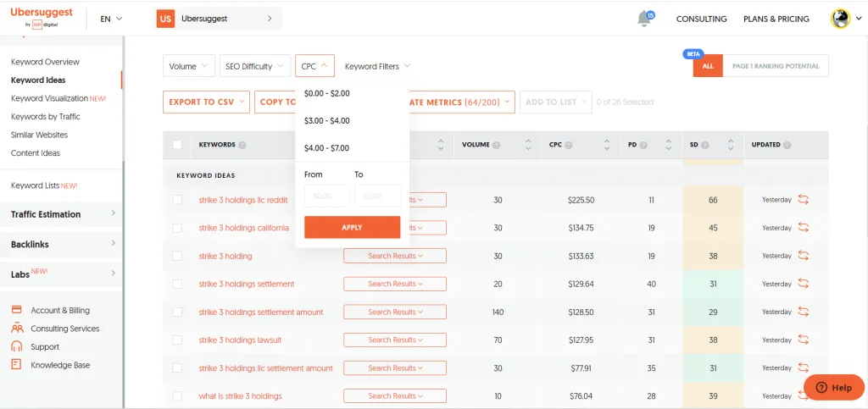Switch to Page 1 Ranking Potential tab
Image resolution: width=868 pixels, height=409 pixels.
[x=776, y=66]
